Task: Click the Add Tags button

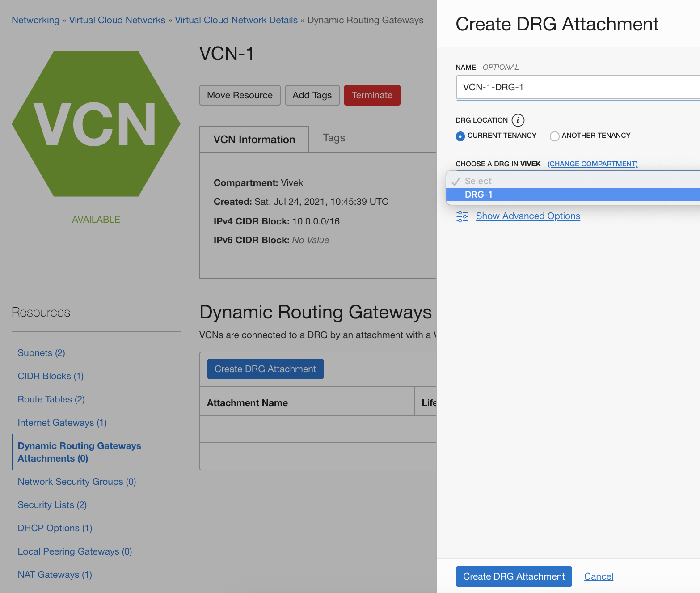Action: point(312,95)
